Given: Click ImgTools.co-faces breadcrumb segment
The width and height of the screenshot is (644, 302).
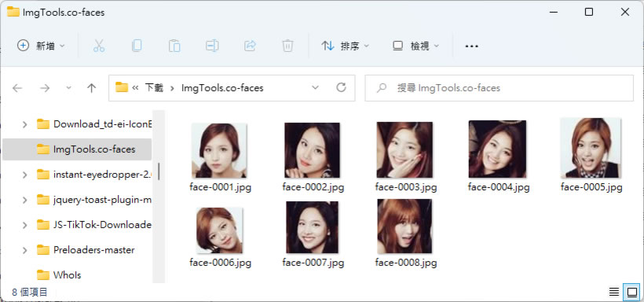Looking at the screenshot, I should tap(222, 87).
